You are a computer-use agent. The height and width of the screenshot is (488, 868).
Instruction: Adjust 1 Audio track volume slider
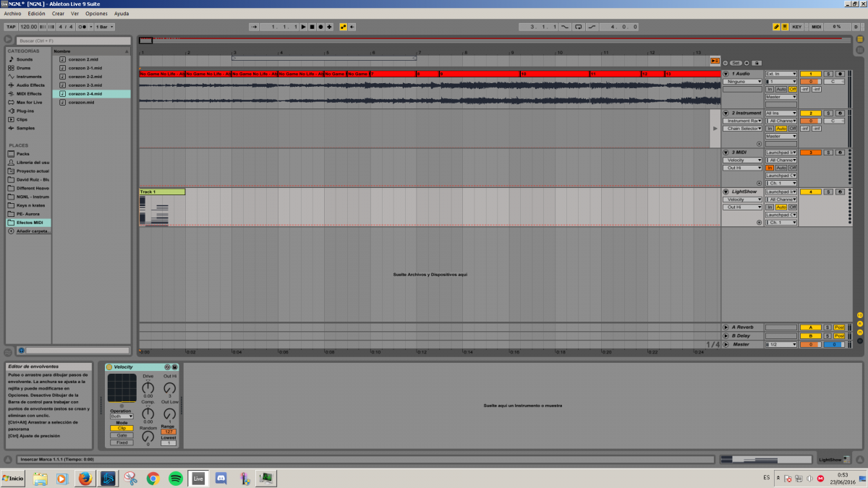click(x=811, y=81)
